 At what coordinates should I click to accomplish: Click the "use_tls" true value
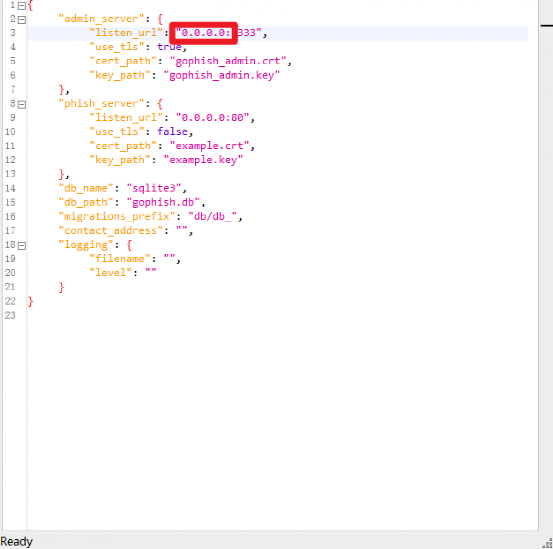pos(169,47)
